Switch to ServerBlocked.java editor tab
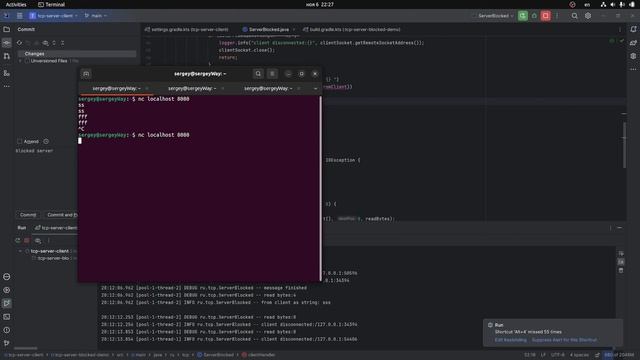The image size is (640, 360). (268, 29)
